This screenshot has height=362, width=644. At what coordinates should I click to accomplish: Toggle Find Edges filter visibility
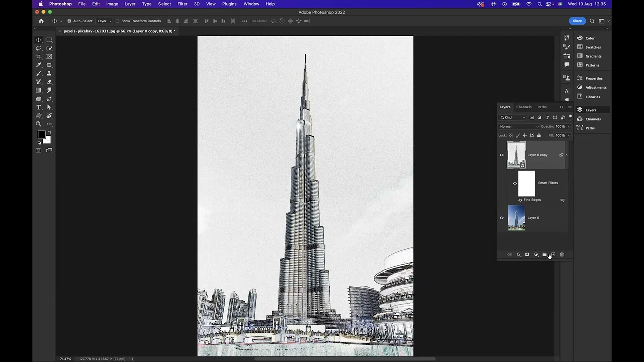[x=520, y=200]
